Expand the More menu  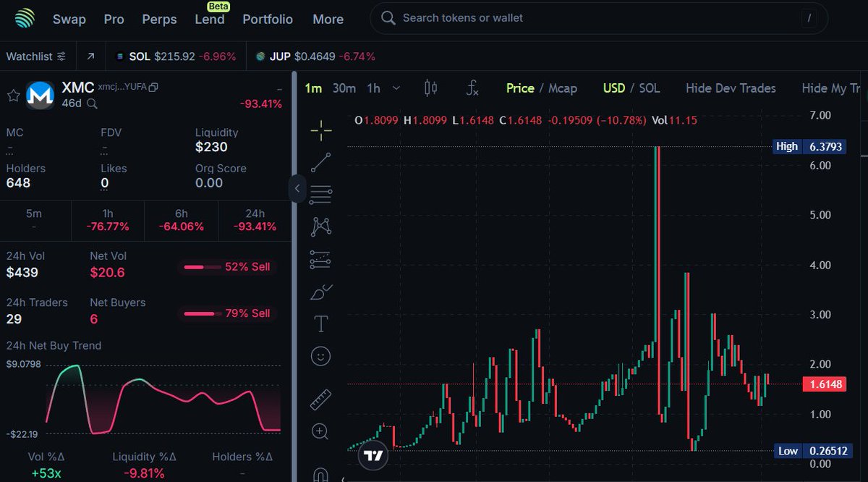328,20
